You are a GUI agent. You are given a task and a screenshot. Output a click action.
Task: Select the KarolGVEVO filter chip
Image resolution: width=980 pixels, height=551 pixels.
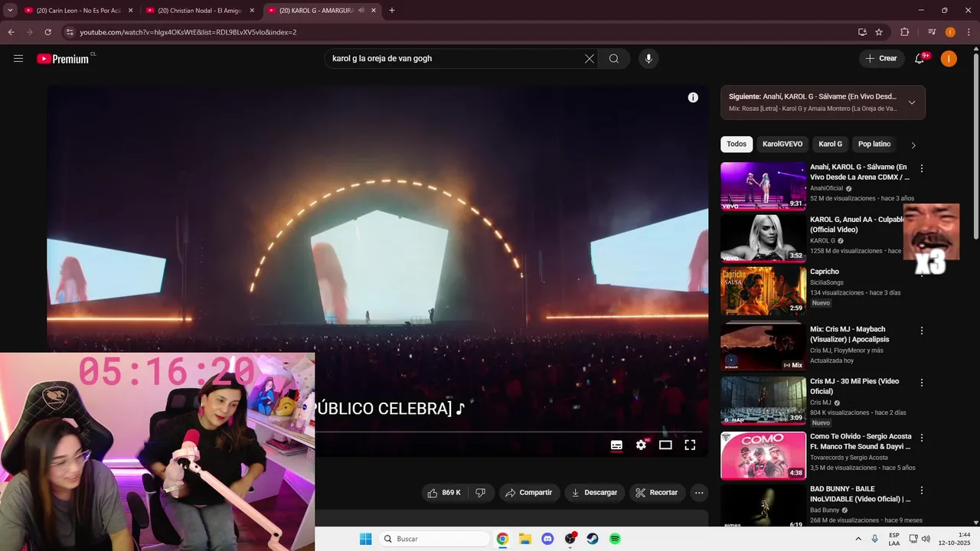click(782, 144)
